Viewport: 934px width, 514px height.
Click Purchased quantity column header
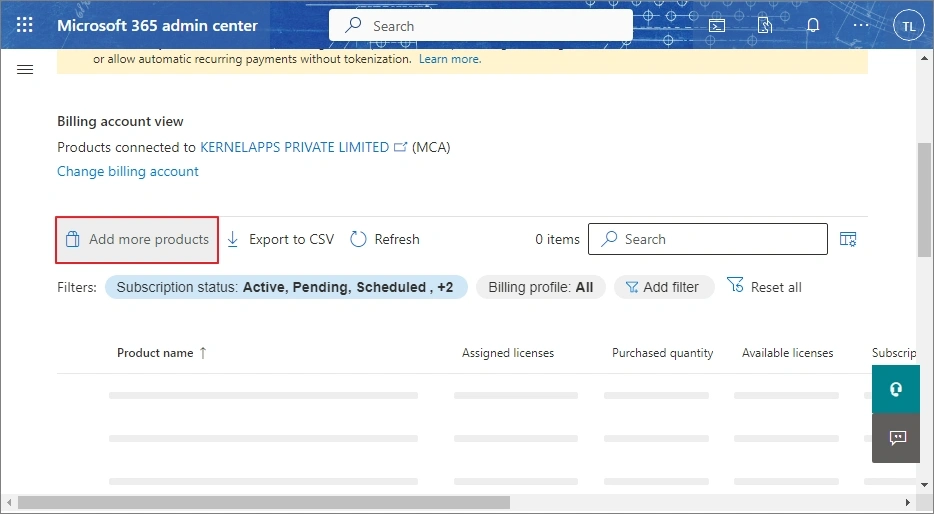662,353
